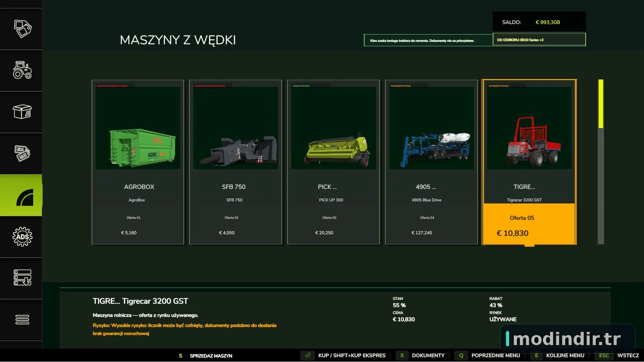The image size is (644, 362).
Task: Click the € 4,050 price
Action: (227, 233)
